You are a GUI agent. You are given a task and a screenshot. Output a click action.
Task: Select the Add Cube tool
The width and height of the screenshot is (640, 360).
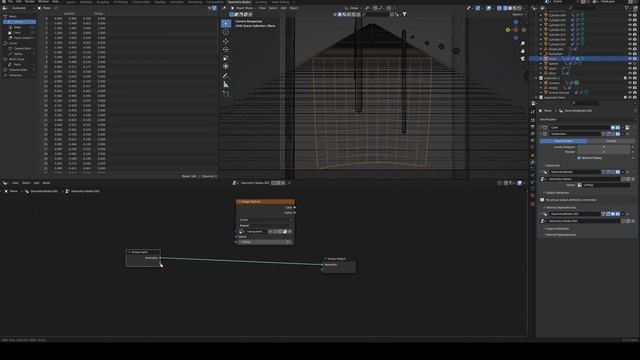(x=226, y=93)
